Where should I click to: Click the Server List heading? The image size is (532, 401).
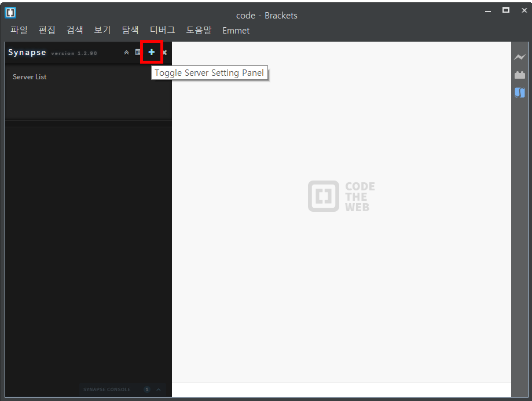pos(30,77)
